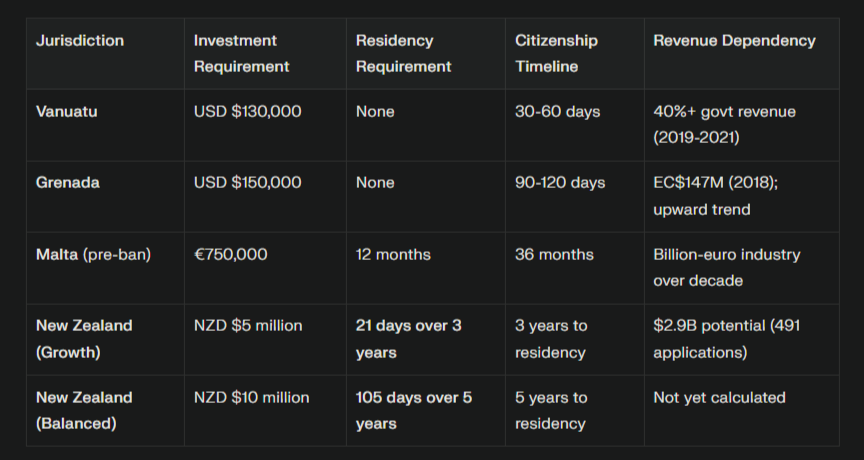Select the 30-60 days timeline cell
Image resolution: width=864 pixels, height=460 pixels.
(x=558, y=112)
